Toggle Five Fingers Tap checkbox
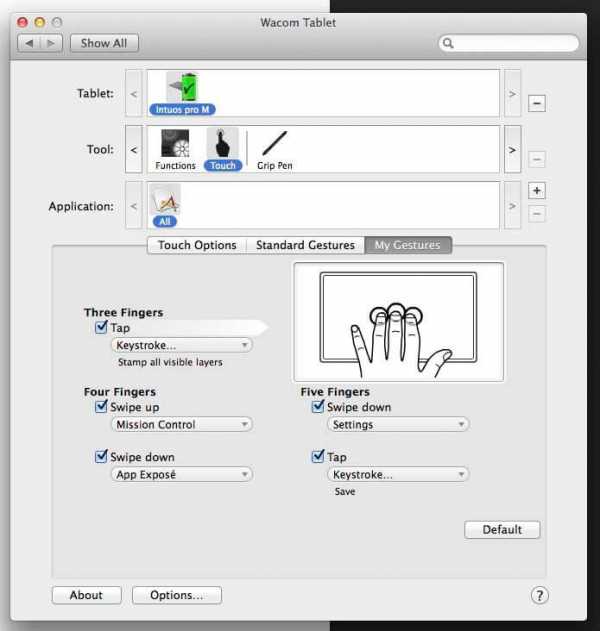Viewport: 600px width, 631px height. point(318,456)
